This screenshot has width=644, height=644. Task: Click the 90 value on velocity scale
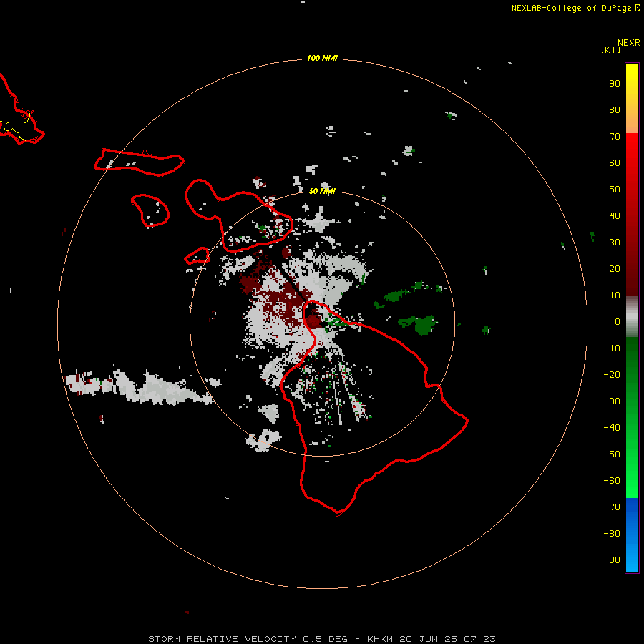pyautogui.click(x=615, y=84)
